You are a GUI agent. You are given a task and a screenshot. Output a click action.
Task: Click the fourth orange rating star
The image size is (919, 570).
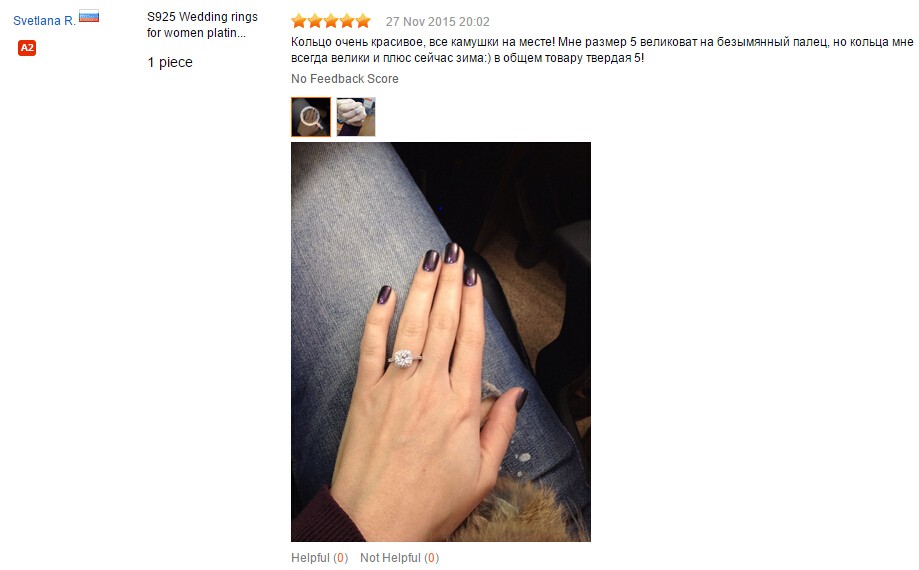[x=347, y=22]
